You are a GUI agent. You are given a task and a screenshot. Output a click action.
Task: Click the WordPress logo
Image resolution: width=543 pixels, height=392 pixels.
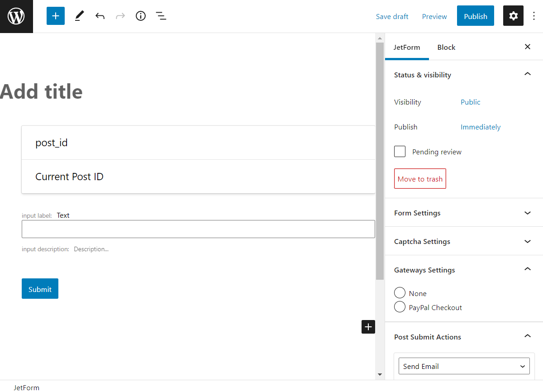[x=16, y=16]
